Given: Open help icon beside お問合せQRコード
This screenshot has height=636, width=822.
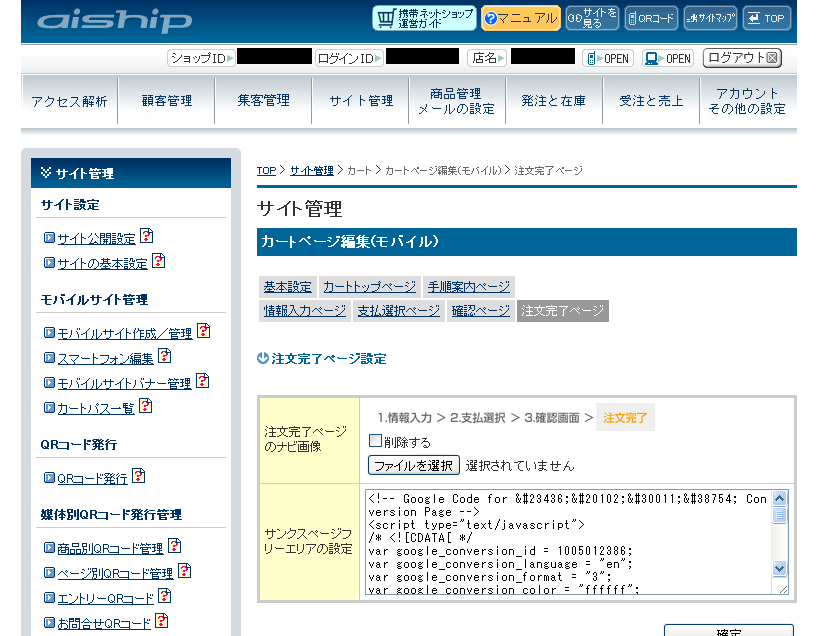Looking at the screenshot, I should [x=162, y=621].
